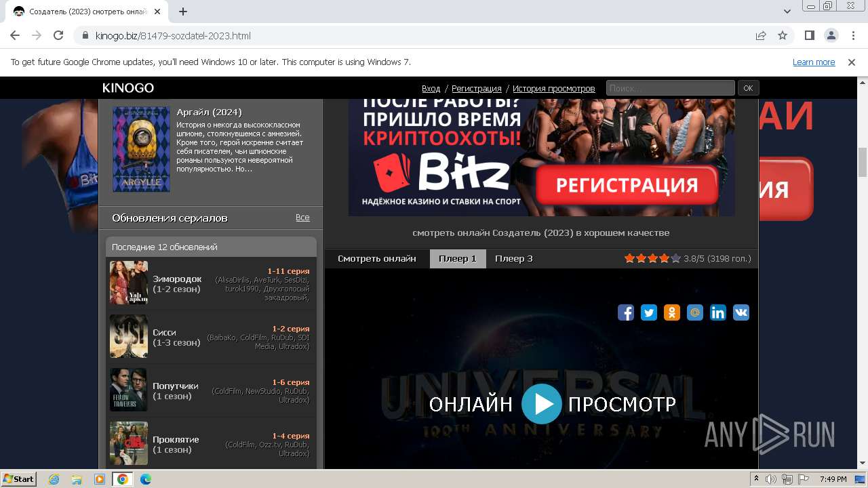Open the Windows Start menu
This screenshot has width=868, height=488.
[19, 479]
